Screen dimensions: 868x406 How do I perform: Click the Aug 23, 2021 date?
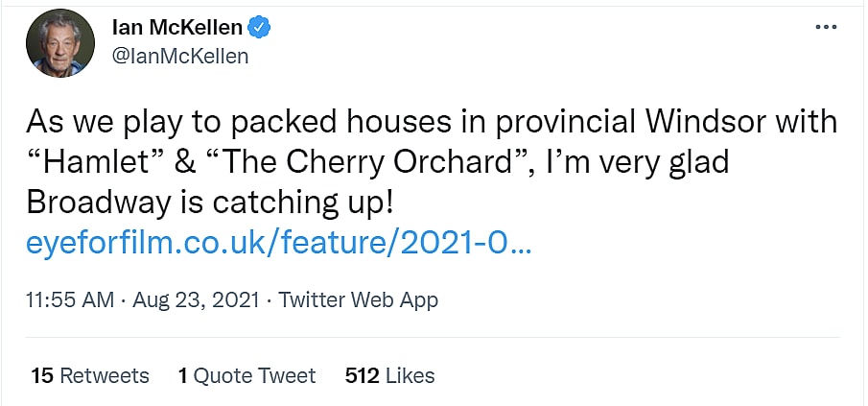[x=197, y=300]
